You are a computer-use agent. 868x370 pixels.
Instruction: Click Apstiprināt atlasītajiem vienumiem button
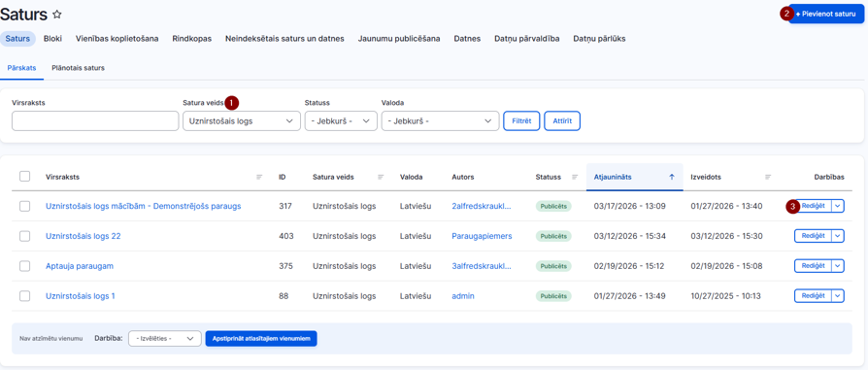pyautogui.click(x=261, y=338)
